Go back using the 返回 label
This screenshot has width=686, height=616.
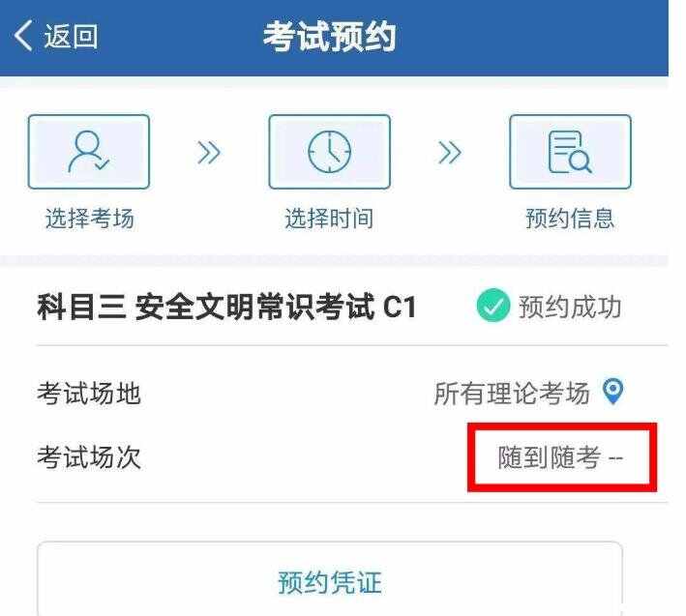pyautogui.click(x=71, y=37)
